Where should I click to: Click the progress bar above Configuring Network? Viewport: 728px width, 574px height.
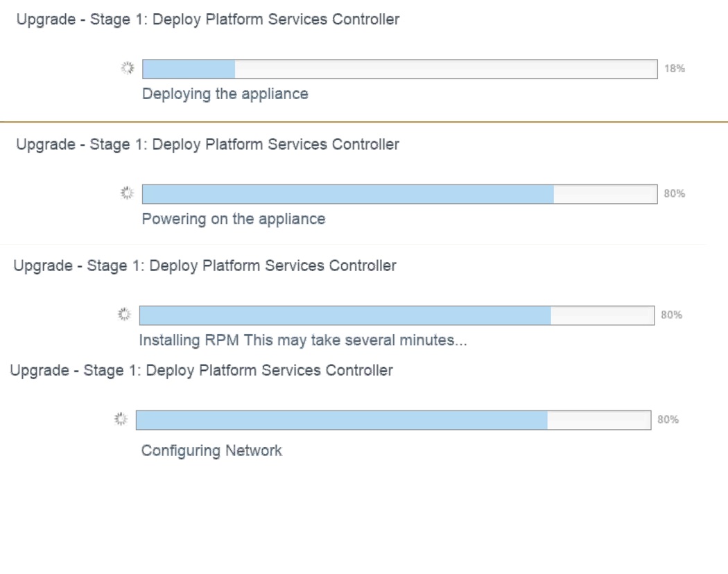393,420
